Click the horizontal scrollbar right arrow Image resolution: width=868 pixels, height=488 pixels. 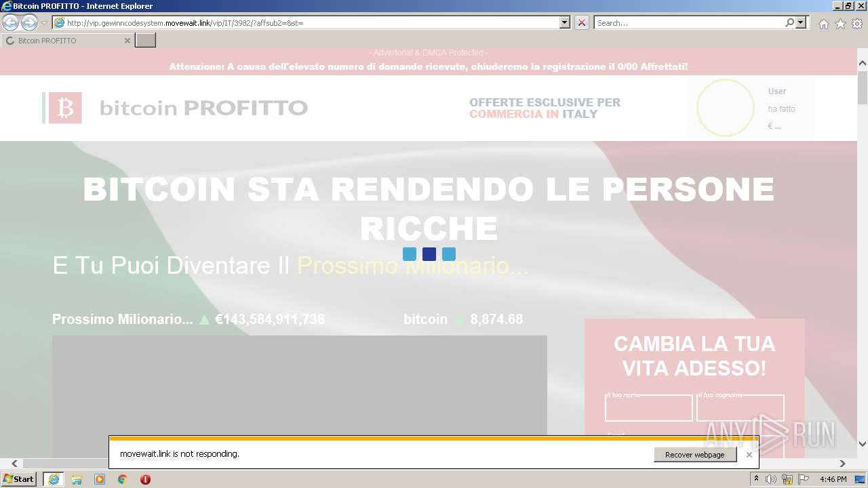click(x=843, y=464)
